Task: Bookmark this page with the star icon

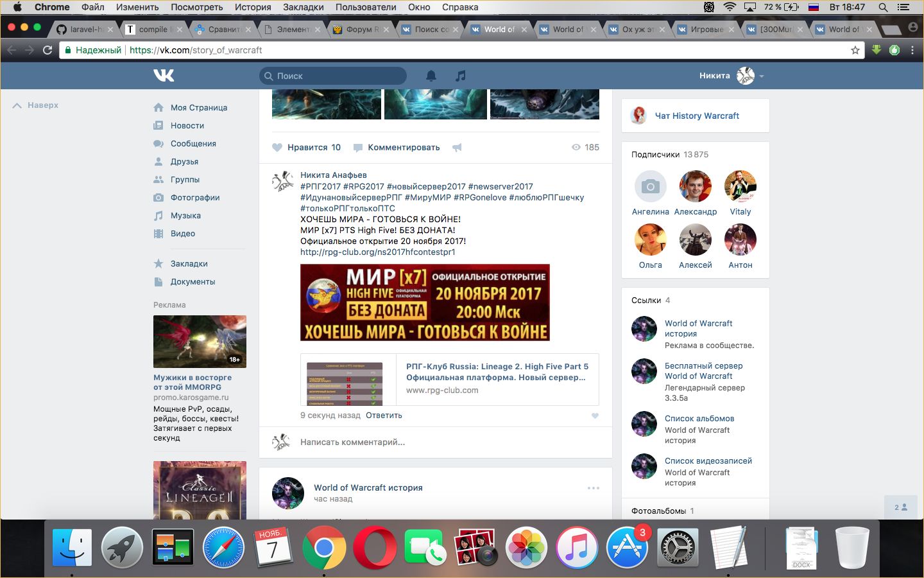Action: click(855, 50)
